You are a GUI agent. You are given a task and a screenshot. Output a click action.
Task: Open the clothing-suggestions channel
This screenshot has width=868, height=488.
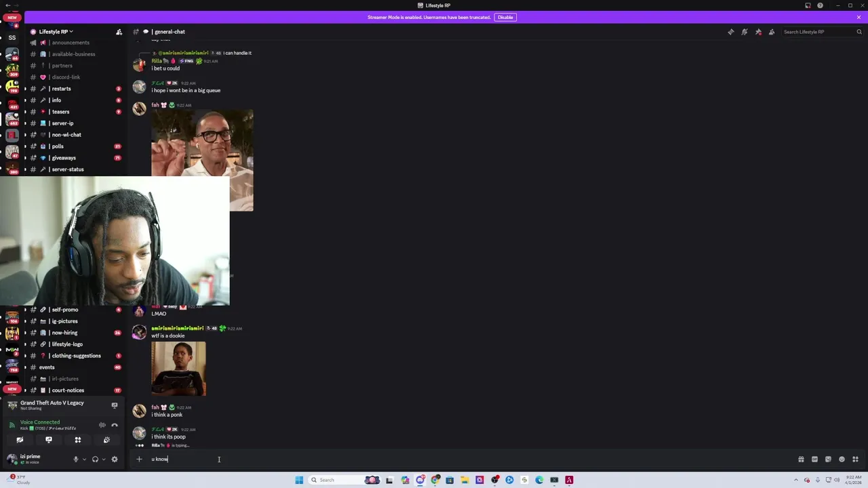[75, 356]
